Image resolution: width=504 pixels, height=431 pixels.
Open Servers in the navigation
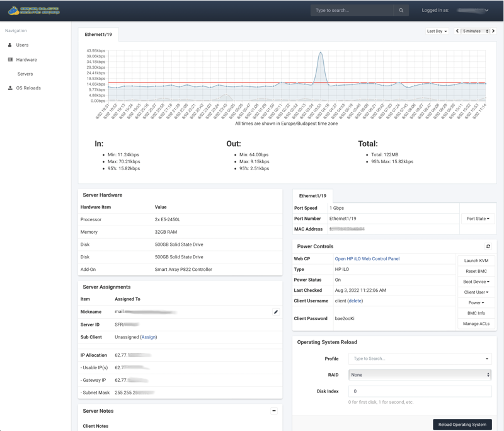coord(25,74)
